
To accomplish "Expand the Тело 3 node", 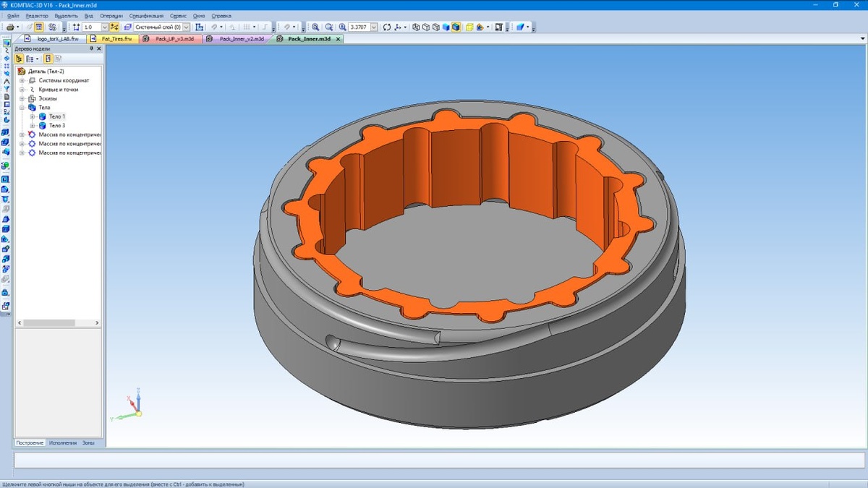I will coord(33,125).
